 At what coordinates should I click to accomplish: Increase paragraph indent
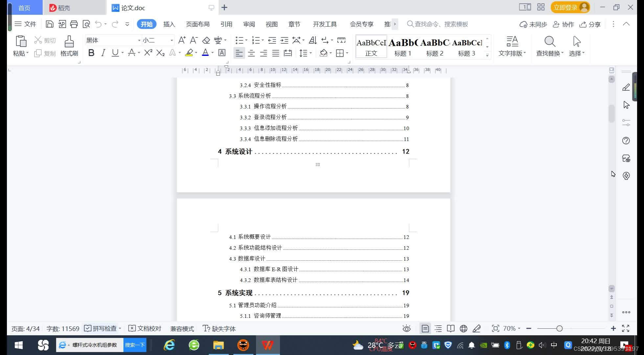(284, 40)
